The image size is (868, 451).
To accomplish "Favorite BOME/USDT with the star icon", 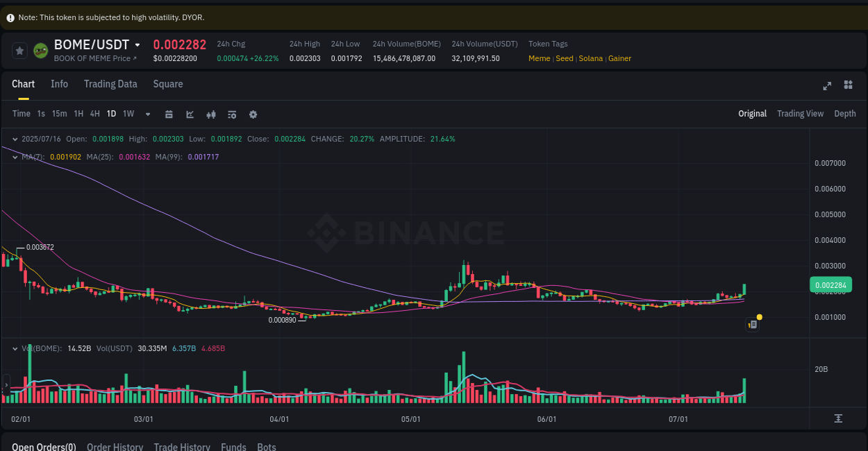I will click(x=19, y=50).
